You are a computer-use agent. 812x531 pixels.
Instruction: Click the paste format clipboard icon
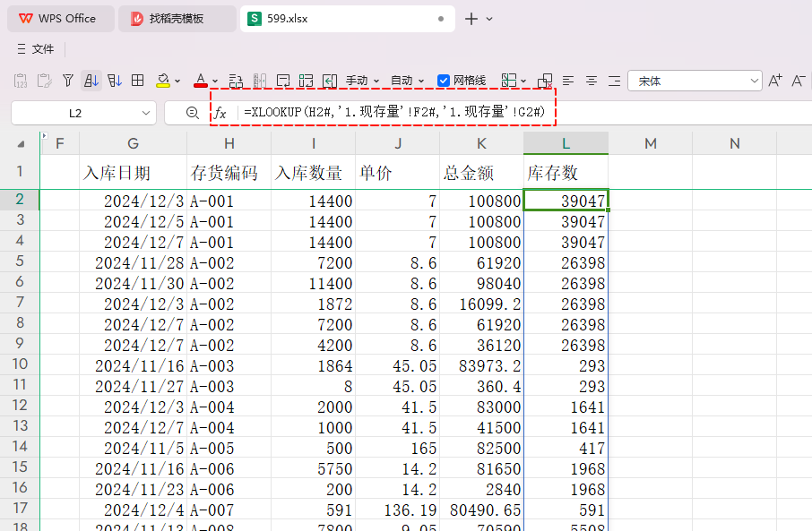tap(45, 81)
